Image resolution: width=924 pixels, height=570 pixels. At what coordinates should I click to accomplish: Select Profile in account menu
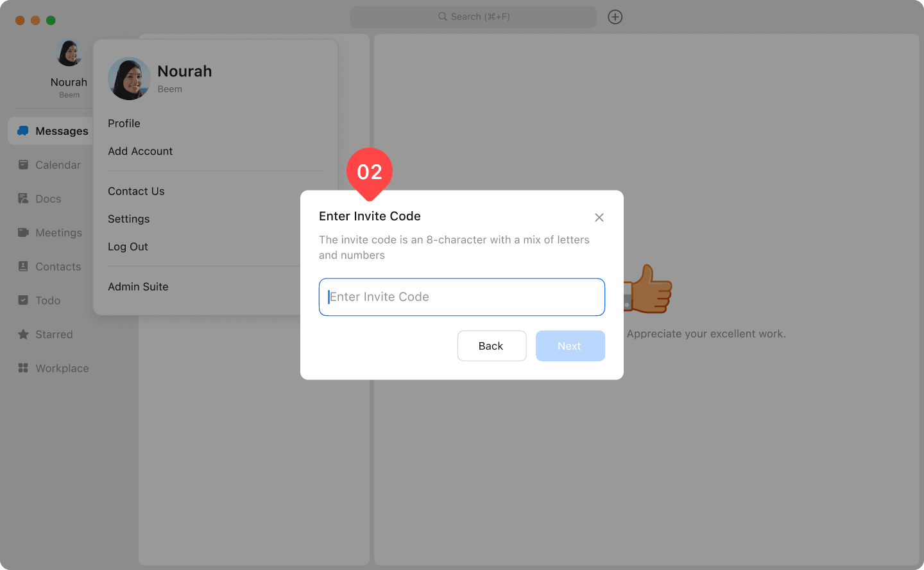click(x=124, y=123)
